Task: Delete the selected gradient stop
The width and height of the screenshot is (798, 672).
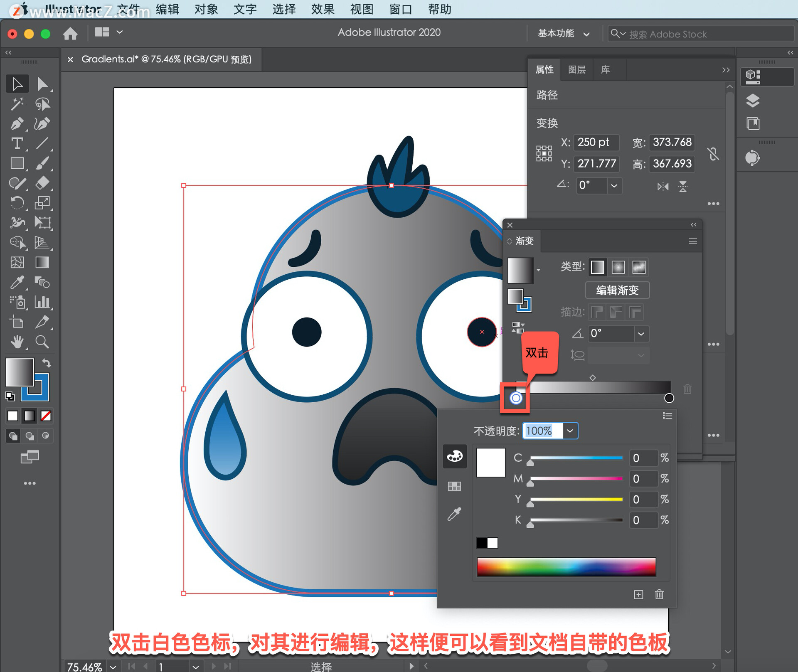Action: (687, 389)
